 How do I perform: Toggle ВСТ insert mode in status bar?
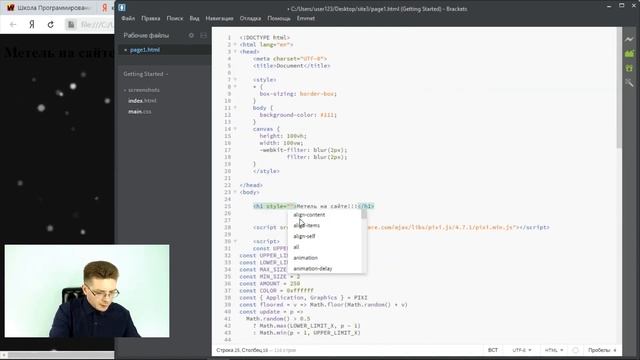[x=493, y=350]
